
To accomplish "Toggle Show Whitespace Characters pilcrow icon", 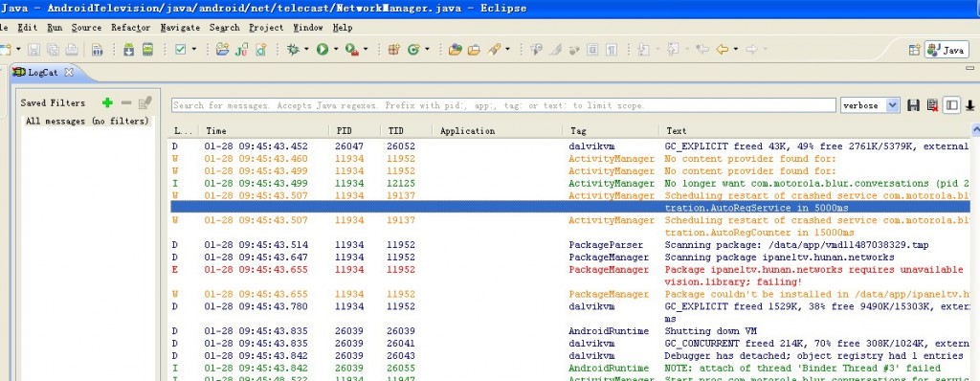I will coord(612,50).
